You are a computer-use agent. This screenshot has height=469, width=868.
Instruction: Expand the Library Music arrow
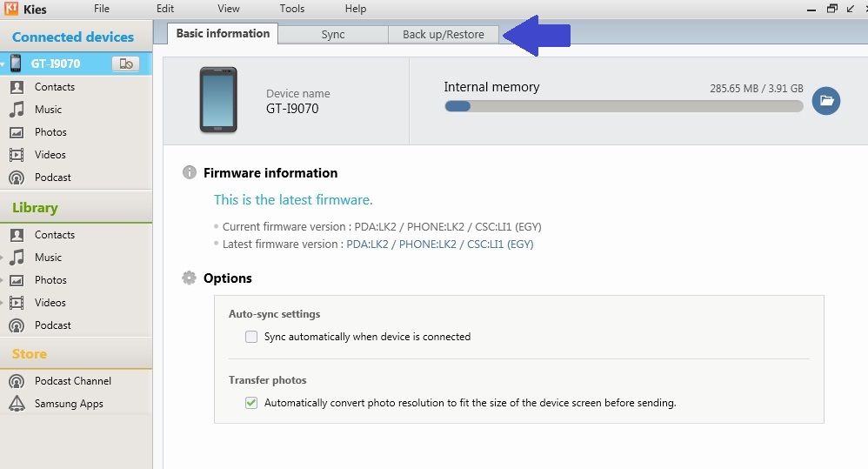[3, 258]
